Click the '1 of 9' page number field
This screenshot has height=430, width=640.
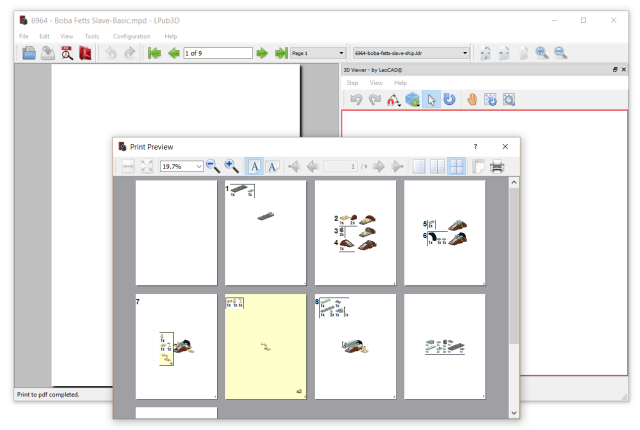[x=218, y=53]
